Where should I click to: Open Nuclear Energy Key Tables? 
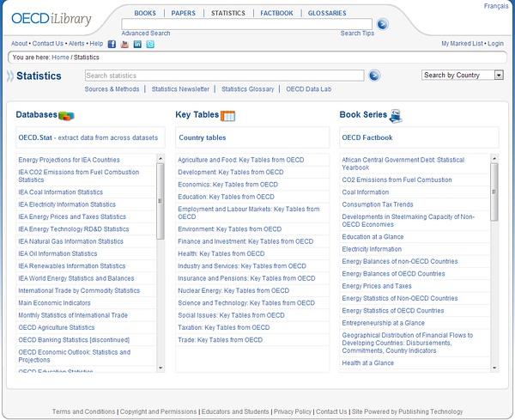pyautogui.click(x=233, y=290)
